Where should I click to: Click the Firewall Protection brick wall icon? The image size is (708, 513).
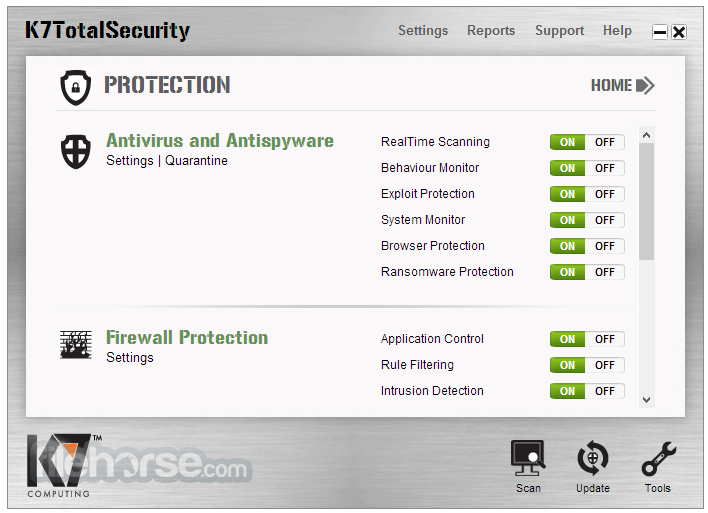pos(76,345)
